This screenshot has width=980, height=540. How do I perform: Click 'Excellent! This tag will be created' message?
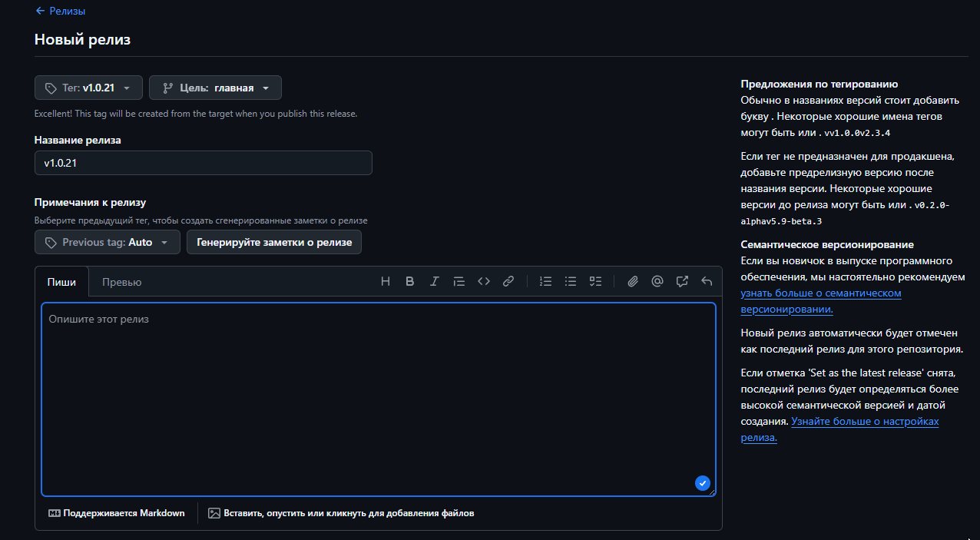[196, 114]
